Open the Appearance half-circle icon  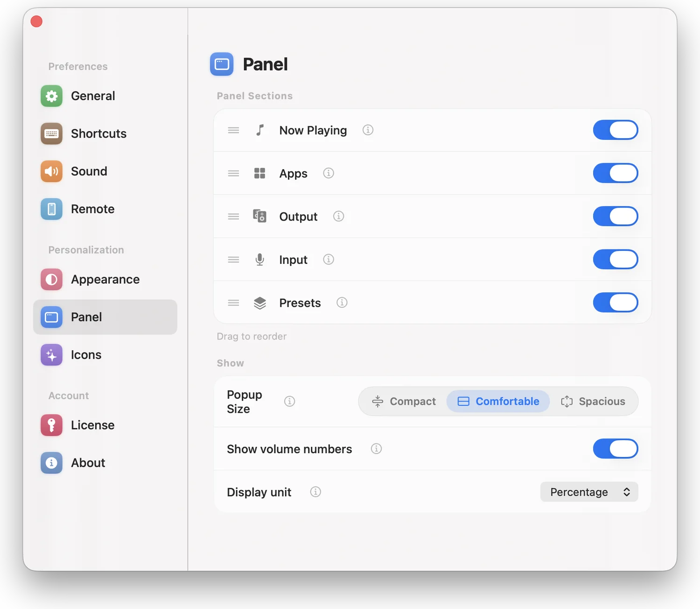coord(51,279)
